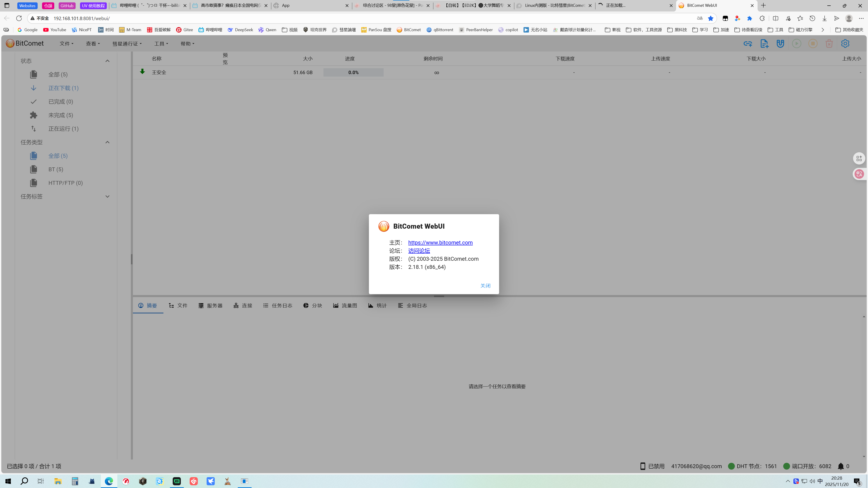Viewport: 868px width, 488px height.
Task: Select 已完成 (0) filter
Action: pyautogui.click(x=61, y=102)
